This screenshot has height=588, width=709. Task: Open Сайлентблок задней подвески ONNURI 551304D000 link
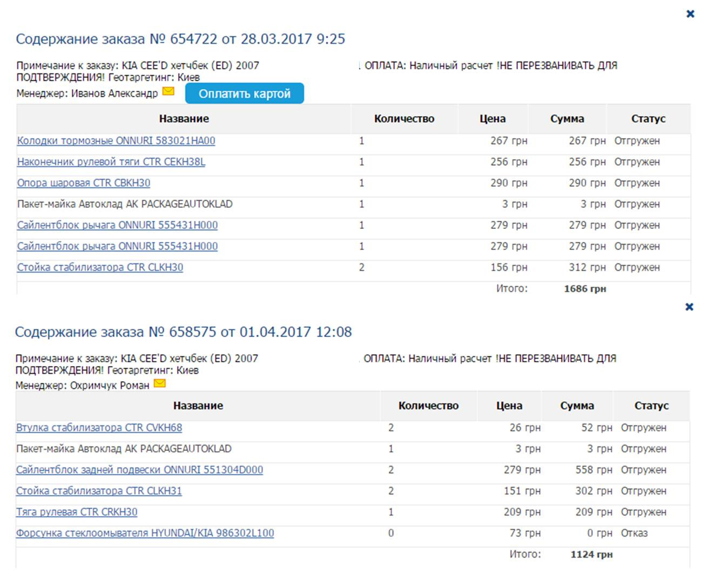tap(139, 470)
